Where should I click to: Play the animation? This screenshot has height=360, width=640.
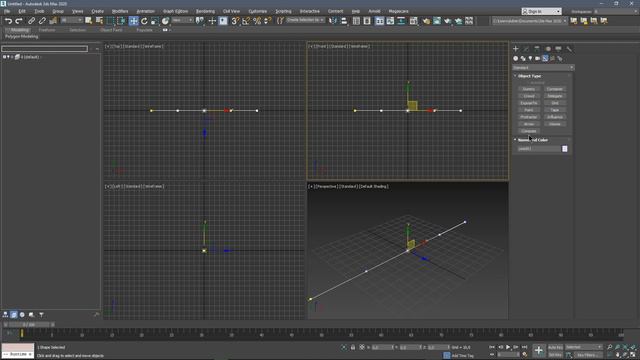[x=508, y=347]
